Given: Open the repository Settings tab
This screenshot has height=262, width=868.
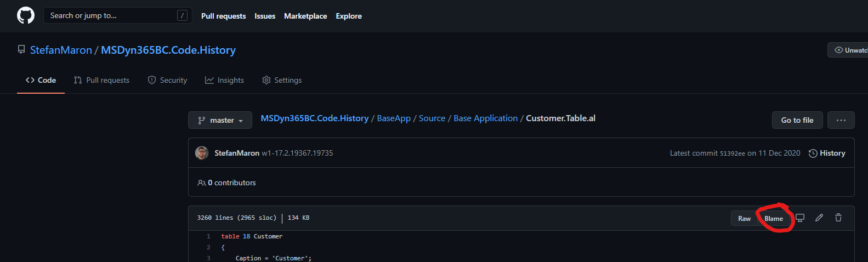Looking at the screenshot, I should click(282, 80).
